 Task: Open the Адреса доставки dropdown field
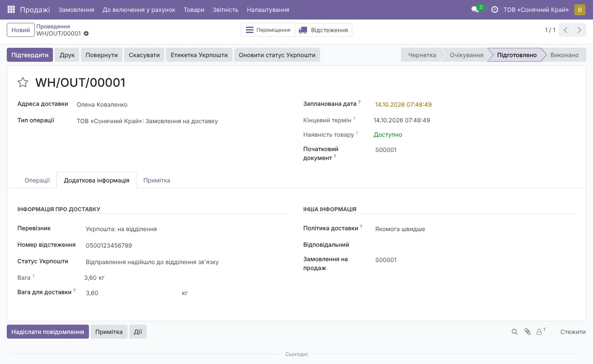pyautogui.click(x=182, y=105)
